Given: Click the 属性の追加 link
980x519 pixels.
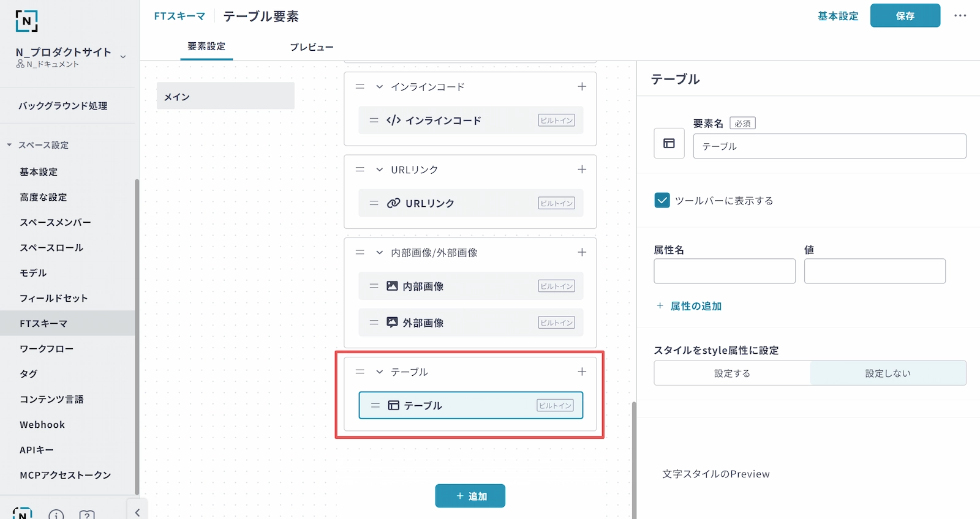Looking at the screenshot, I should 695,306.
